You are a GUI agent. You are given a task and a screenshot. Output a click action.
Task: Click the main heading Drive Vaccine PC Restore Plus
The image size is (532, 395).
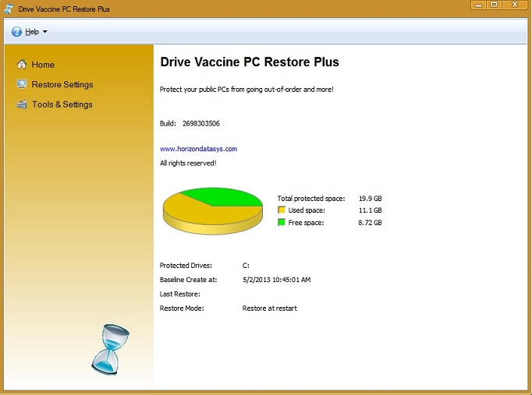coord(250,62)
